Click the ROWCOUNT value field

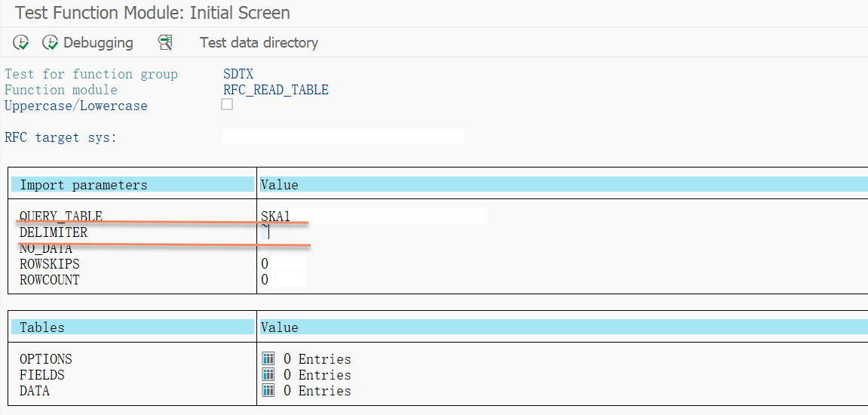pyautogui.click(x=283, y=280)
